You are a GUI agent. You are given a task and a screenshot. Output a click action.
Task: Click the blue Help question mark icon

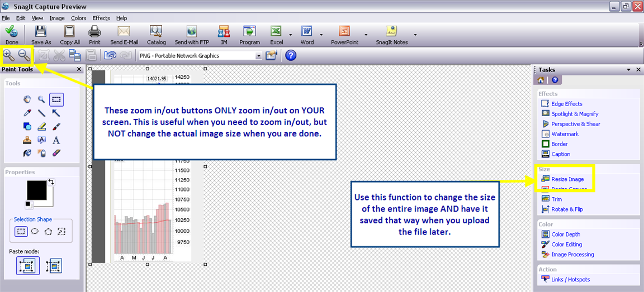[x=291, y=55]
